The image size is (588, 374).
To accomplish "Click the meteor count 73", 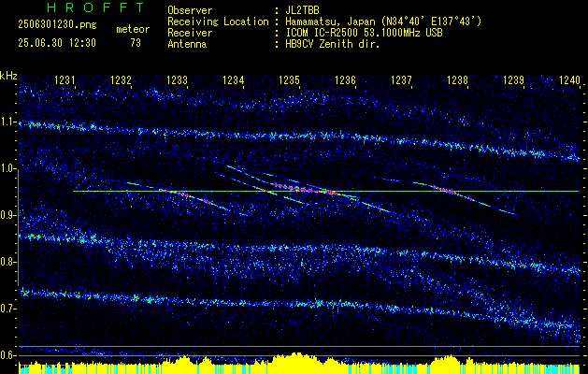I will pos(136,43).
